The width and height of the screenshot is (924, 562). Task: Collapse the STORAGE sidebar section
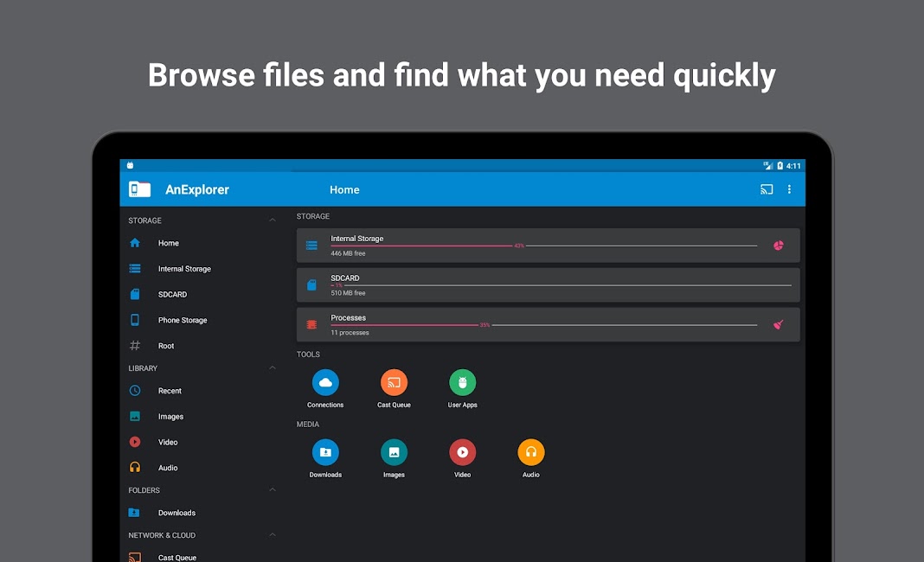273,220
